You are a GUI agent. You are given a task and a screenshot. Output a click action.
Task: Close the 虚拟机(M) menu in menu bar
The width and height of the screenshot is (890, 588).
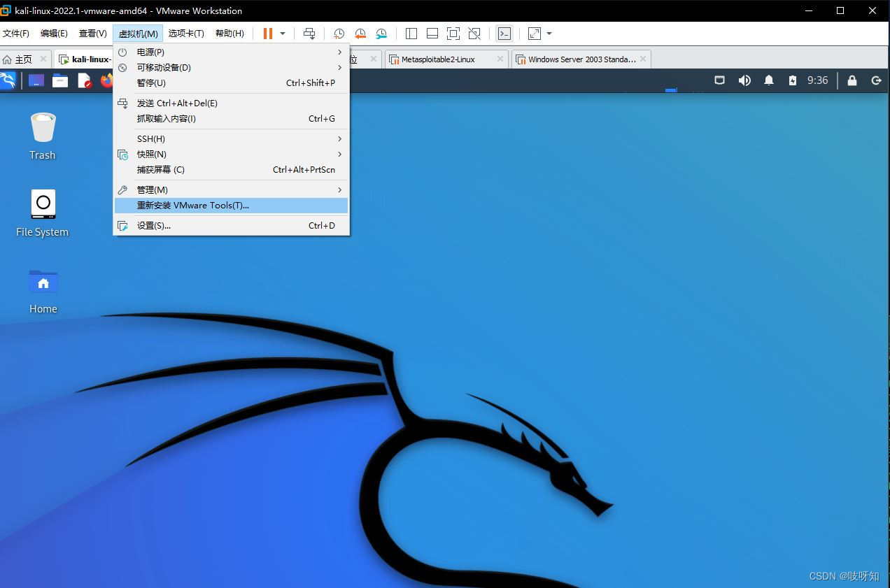pyautogui.click(x=138, y=34)
